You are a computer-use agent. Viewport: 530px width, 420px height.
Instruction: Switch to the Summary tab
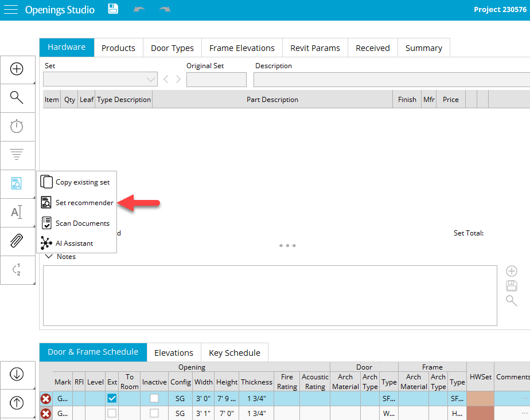(424, 48)
